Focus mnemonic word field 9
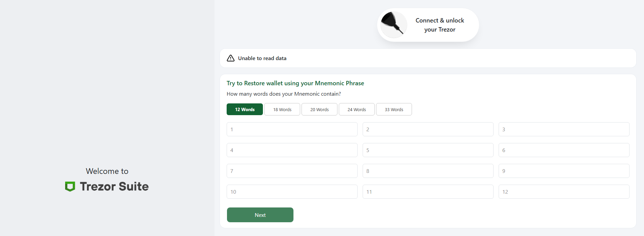Image resolution: width=644 pixels, height=236 pixels. click(564, 171)
